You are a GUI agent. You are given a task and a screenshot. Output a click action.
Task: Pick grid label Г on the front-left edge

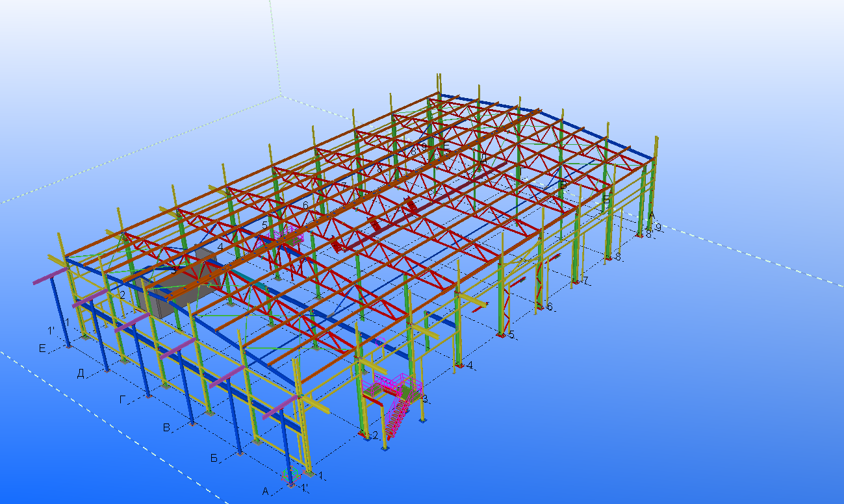click(122, 399)
